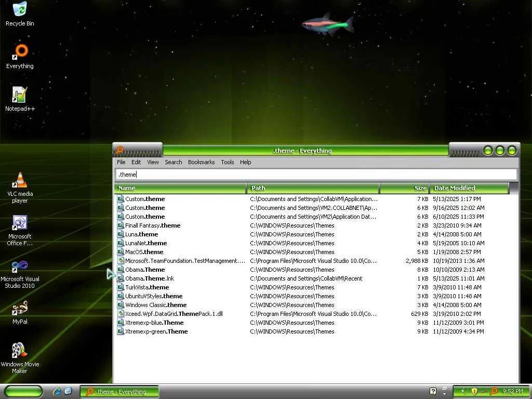Click the icon of Microsoft.TeamFoundation.TestManagement file

pyautogui.click(x=121, y=261)
